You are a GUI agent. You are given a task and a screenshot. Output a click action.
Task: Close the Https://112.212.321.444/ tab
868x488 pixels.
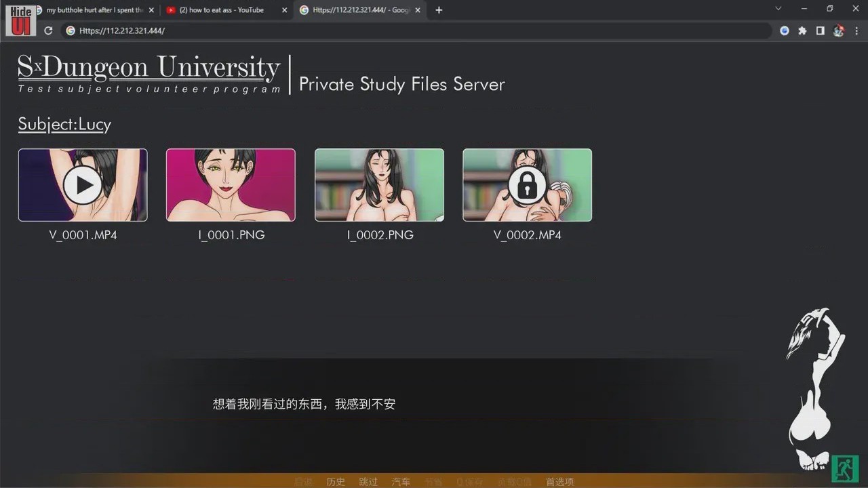418,10
